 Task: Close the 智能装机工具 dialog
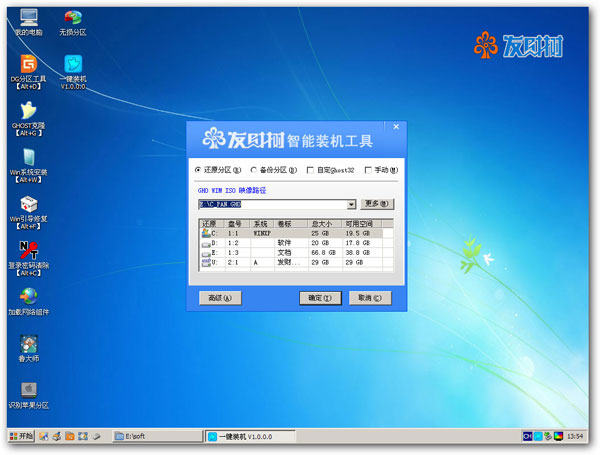[x=396, y=127]
